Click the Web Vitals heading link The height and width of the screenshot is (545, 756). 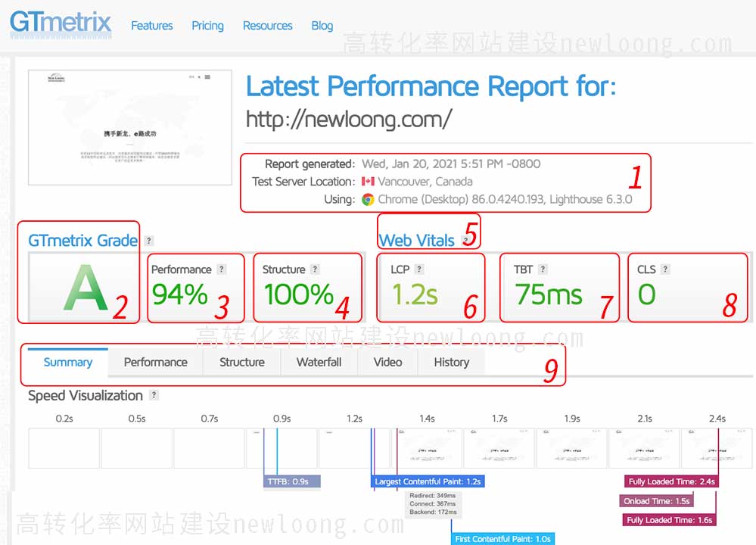tap(416, 241)
